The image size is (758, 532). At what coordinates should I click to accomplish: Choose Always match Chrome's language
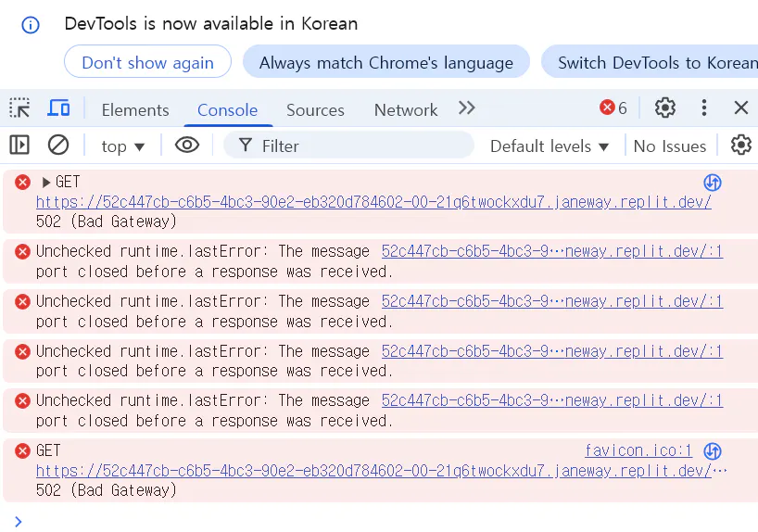click(x=385, y=62)
